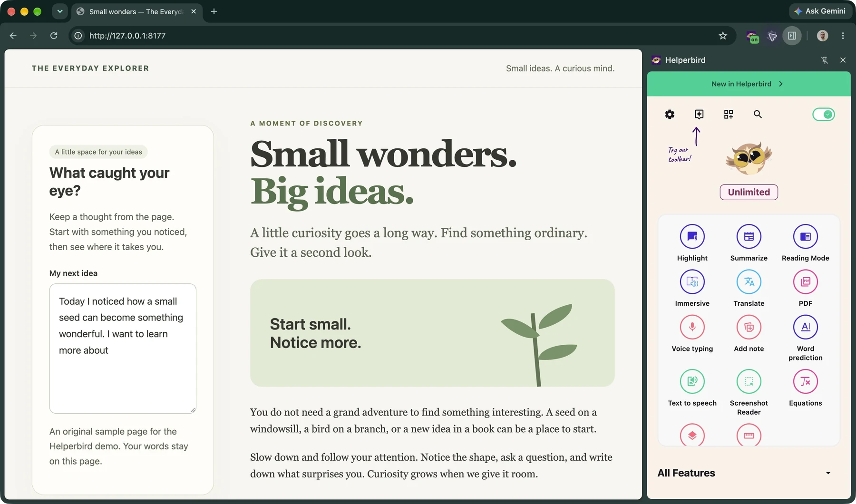Image resolution: width=856 pixels, height=504 pixels.
Task: Click the 'Small wonders.' headline
Action: [383, 154]
